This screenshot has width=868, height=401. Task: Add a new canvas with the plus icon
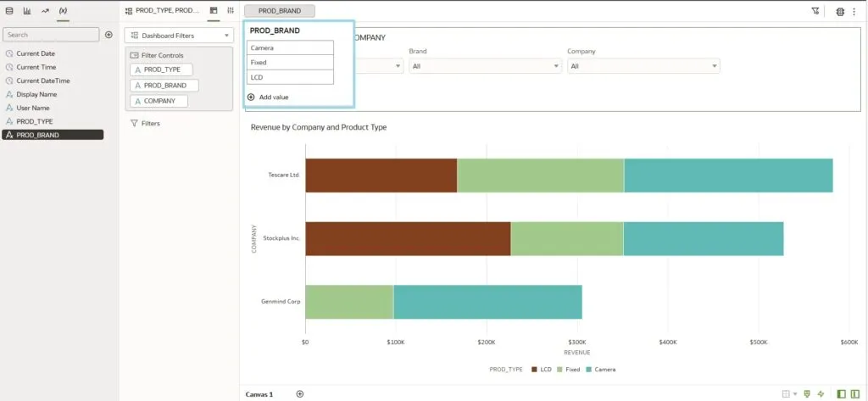299,393
